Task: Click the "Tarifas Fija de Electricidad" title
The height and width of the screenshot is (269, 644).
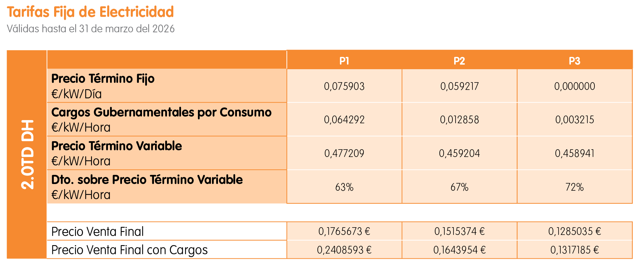Action: coord(90,12)
